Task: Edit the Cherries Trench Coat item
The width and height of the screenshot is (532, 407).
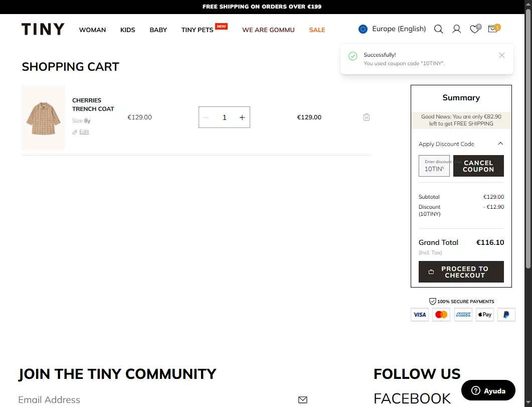Action: [84, 131]
